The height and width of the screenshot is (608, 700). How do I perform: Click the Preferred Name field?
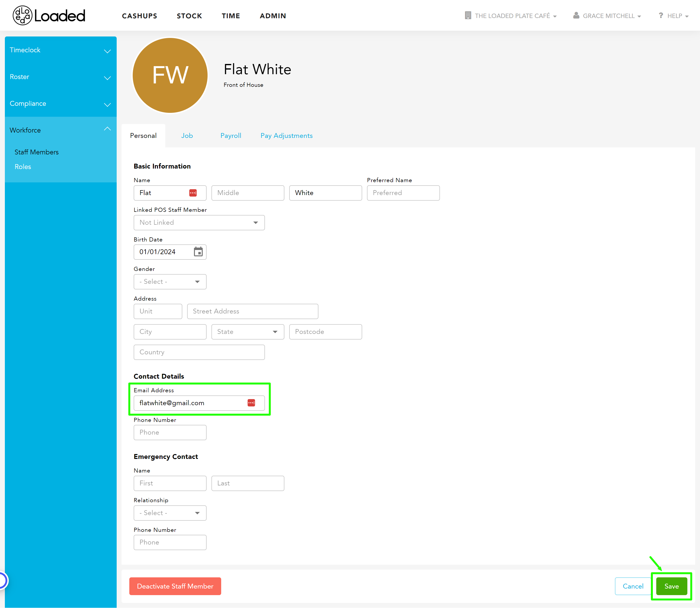[x=403, y=193]
